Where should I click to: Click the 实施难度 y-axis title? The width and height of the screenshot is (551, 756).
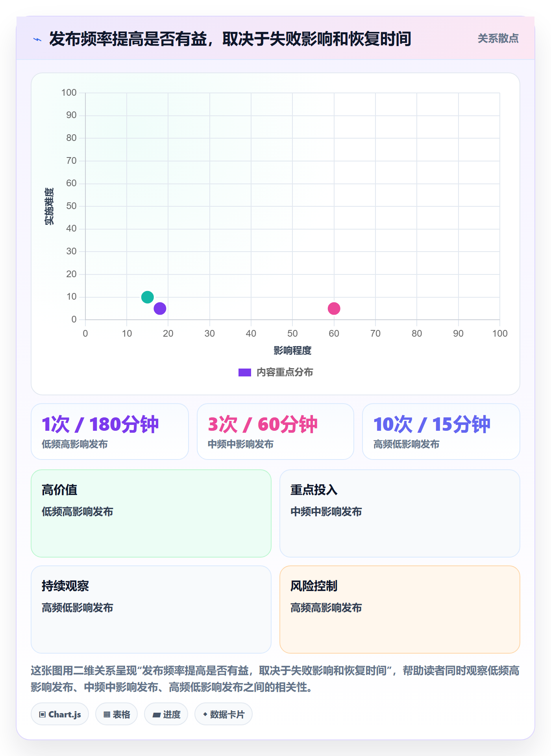point(49,206)
